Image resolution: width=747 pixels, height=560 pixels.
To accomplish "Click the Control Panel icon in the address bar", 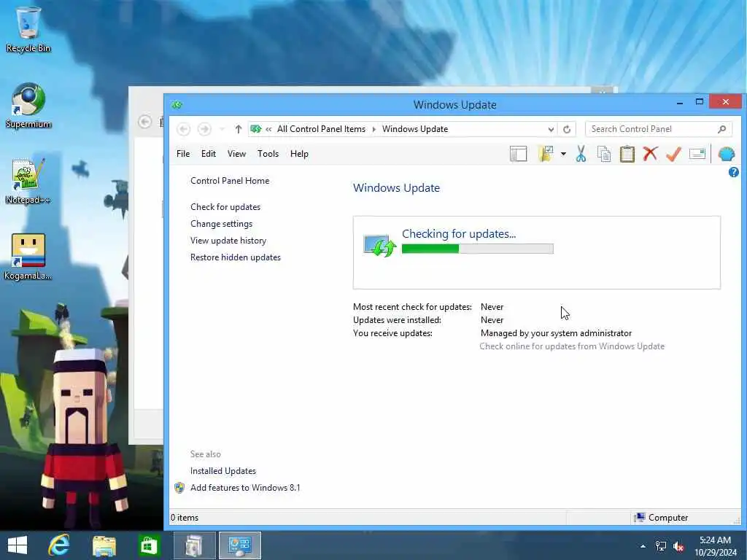I will [256, 129].
